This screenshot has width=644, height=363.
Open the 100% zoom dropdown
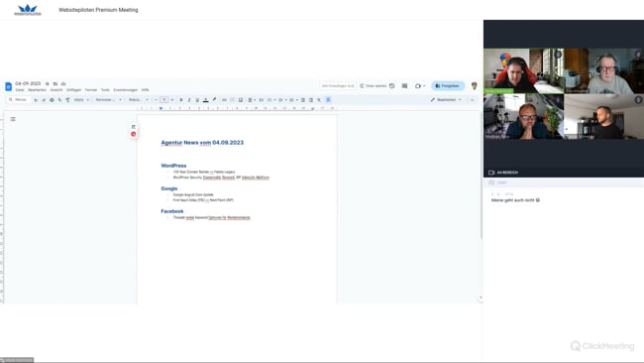[x=81, y=100]
